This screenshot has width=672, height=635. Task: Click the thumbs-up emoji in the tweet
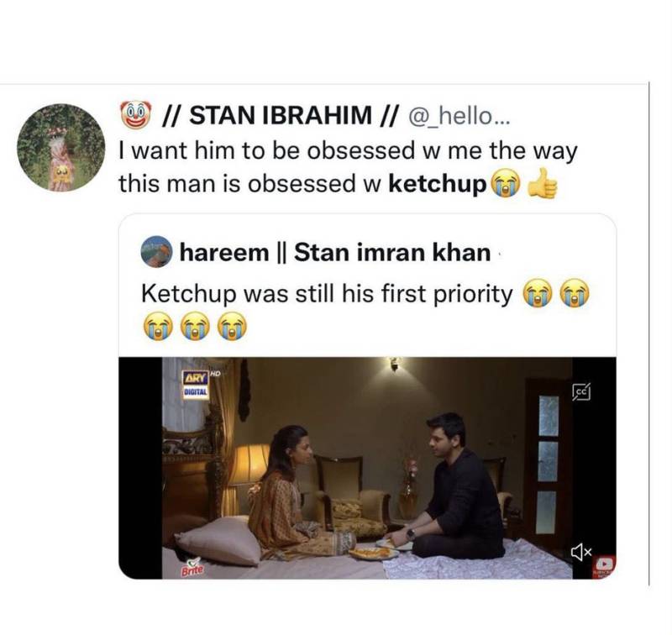point(540,183)
